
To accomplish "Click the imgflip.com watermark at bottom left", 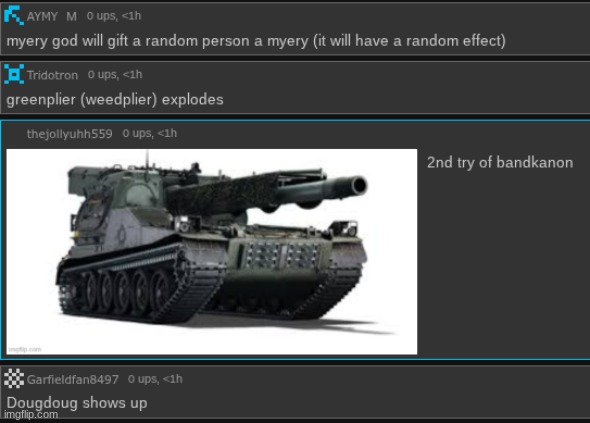I will tap(31, 414).
